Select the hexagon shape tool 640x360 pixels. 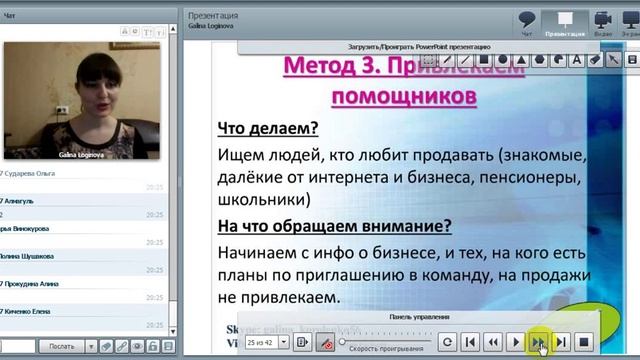[x=540, y=60]
